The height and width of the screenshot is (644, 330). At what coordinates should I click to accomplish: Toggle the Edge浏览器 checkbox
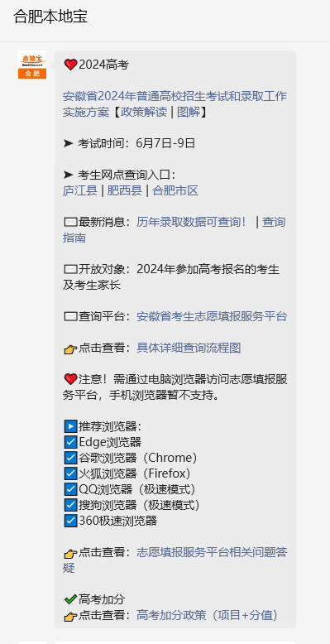coord(70,442)
